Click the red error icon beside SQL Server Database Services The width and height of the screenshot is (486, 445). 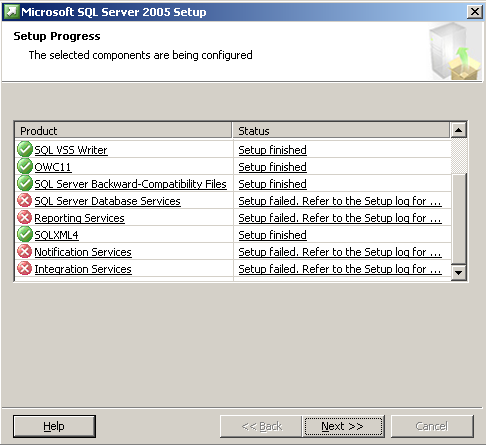pyautogui.click(x=25, y=200)
